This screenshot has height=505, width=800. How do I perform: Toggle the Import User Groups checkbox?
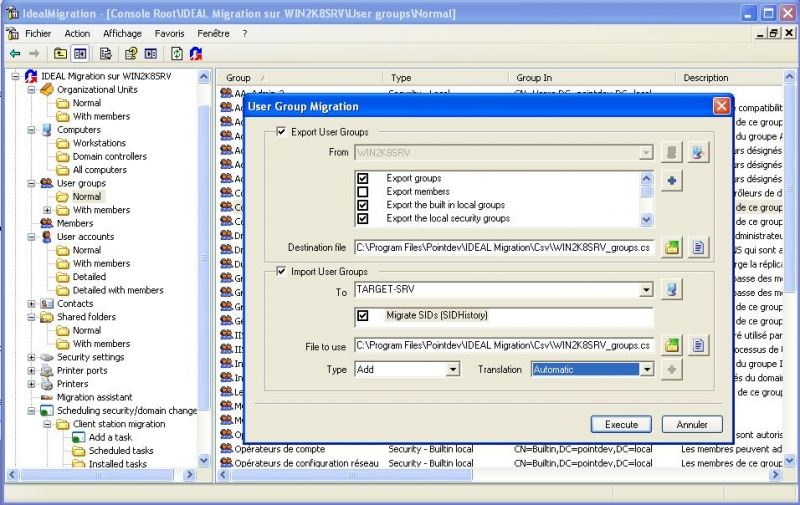281,271
